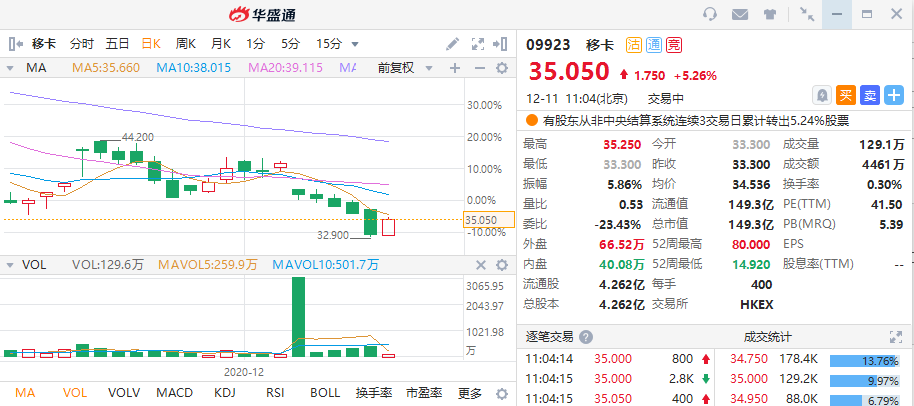Open messages envelope icon

point(740,15)
